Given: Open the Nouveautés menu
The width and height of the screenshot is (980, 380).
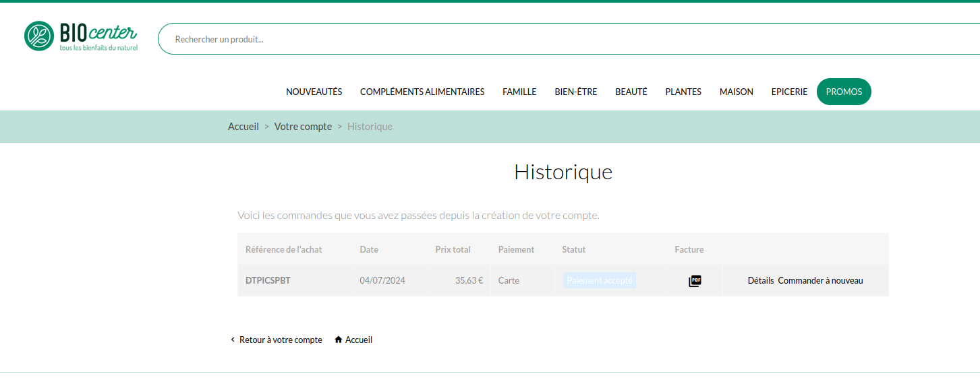Looking at the screenshot, I should (314, 92).
